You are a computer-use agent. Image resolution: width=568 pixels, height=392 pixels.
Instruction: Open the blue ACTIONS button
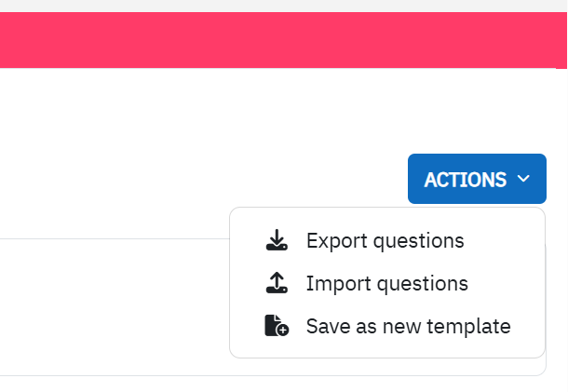(x=477, y=179)
